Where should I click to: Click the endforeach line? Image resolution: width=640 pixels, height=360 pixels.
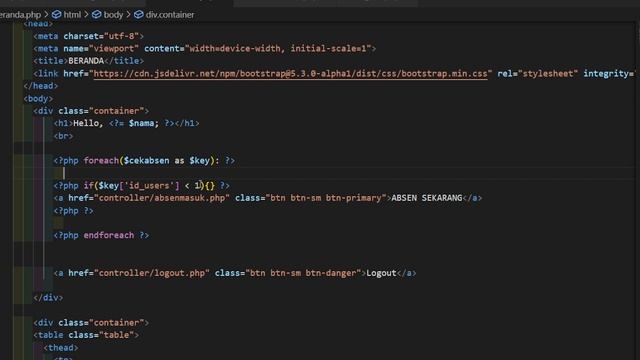pos(101,236)
